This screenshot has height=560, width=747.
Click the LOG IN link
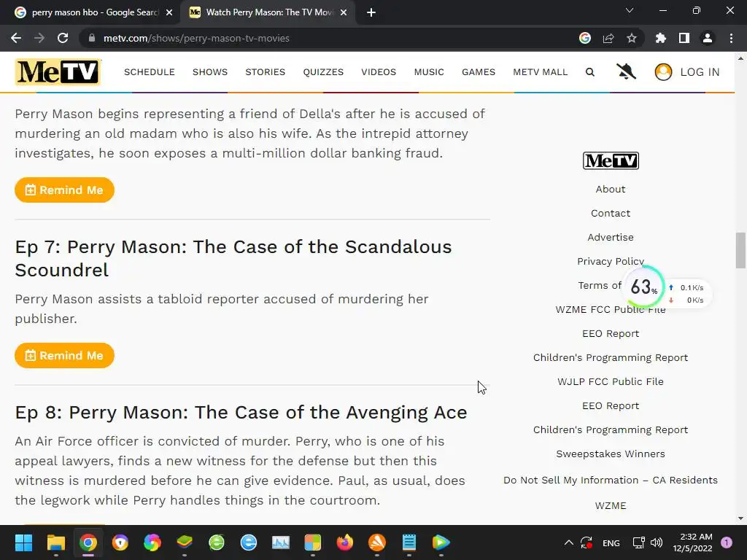700,72
